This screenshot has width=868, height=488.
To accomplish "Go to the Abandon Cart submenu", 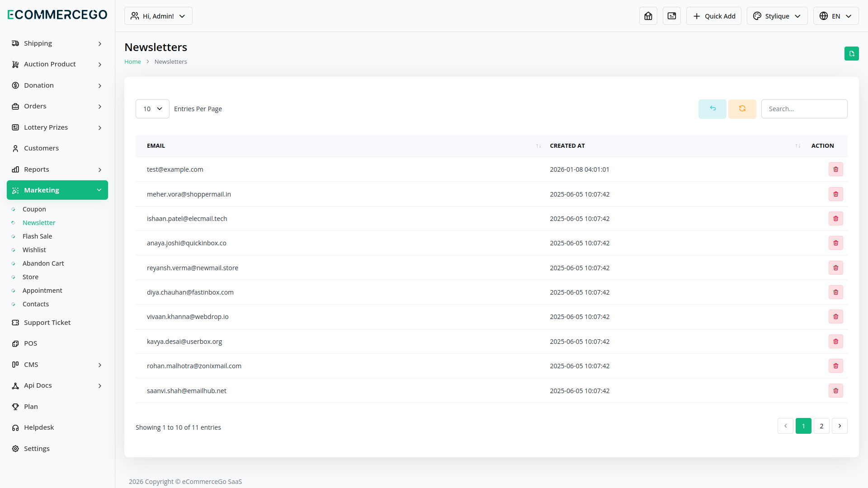I will (43, 263).
